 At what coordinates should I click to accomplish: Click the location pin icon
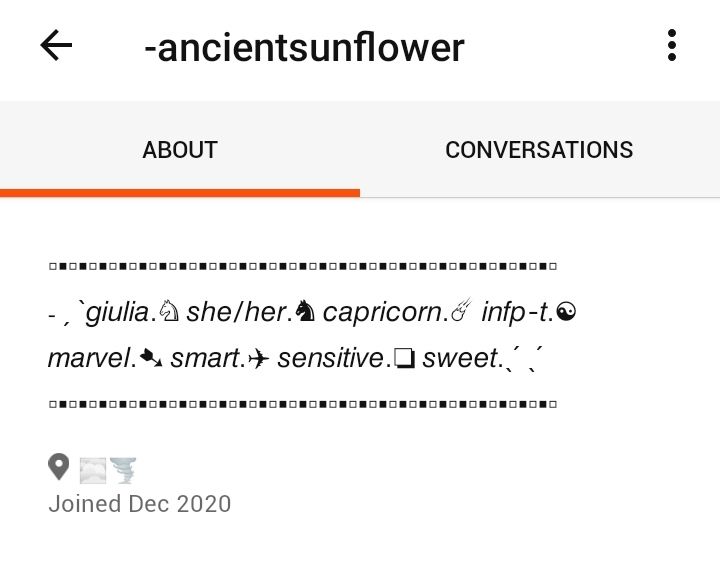tap(59, 467)
